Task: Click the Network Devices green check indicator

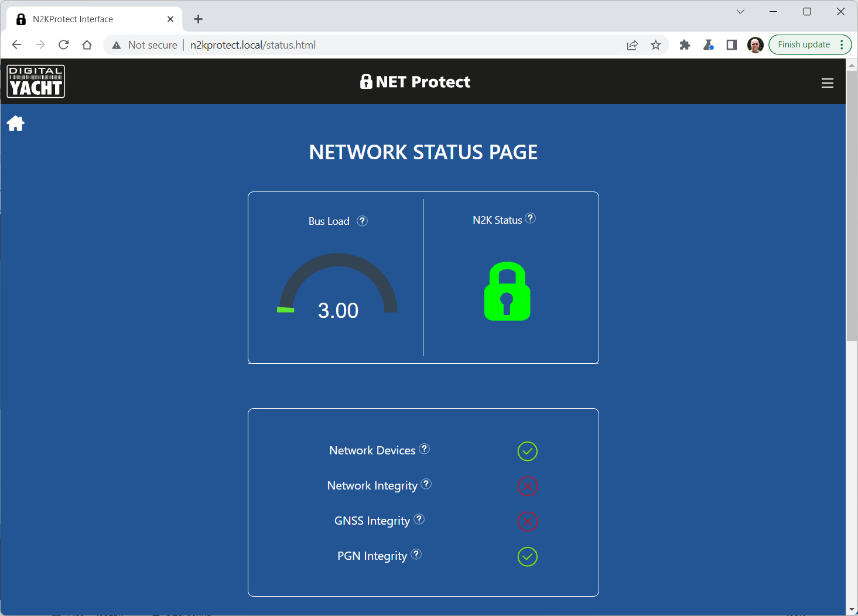Action: point(527,451)
